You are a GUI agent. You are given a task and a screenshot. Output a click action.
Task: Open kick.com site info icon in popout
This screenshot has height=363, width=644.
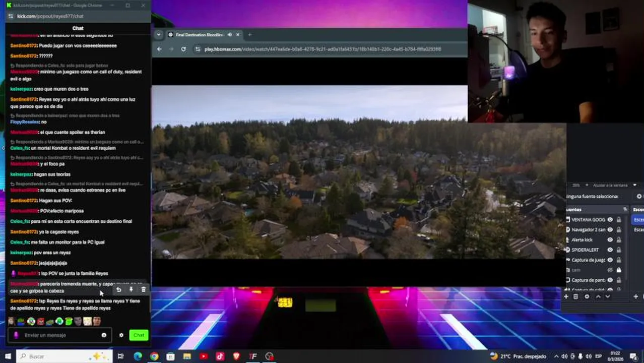click(x=10, y=16)
